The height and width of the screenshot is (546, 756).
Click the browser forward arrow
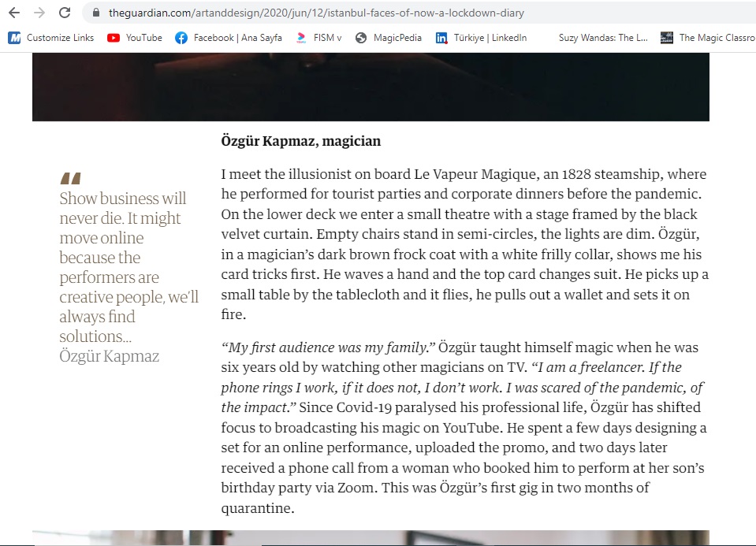[x=39, y=13]
